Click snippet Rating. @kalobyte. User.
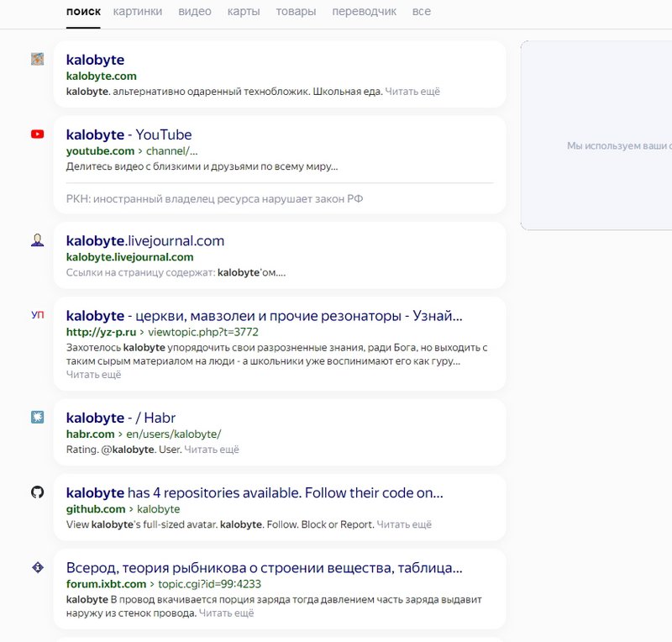Image resolution: width=672 pixels, height=642 pixels. pos(123,450)
